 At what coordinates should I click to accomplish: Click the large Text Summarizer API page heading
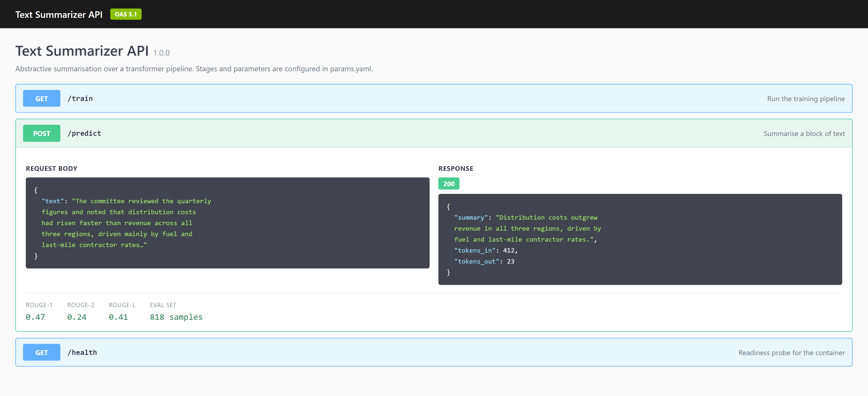82,51
